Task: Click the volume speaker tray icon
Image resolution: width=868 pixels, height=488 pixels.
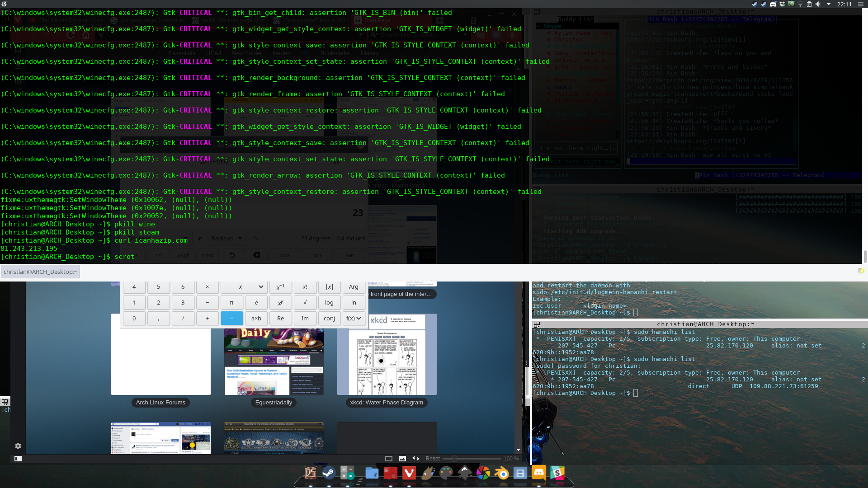Action: click(x=818, y=4)
